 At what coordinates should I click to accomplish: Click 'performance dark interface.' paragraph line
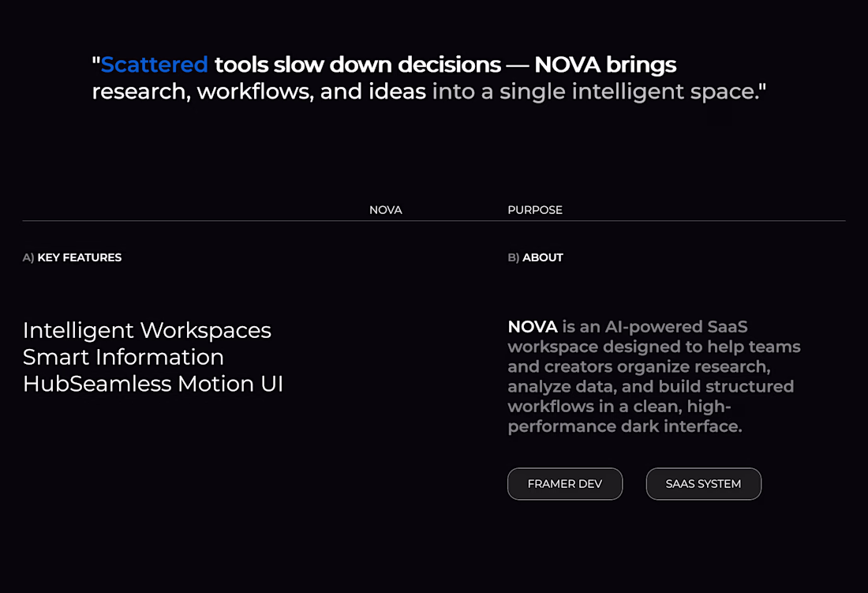tap(625, 426)
